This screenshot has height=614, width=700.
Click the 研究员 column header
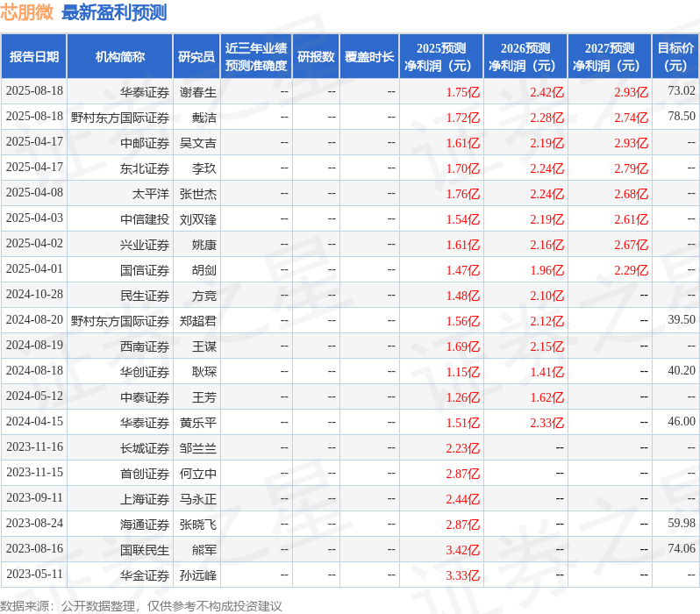click(196, 57)
